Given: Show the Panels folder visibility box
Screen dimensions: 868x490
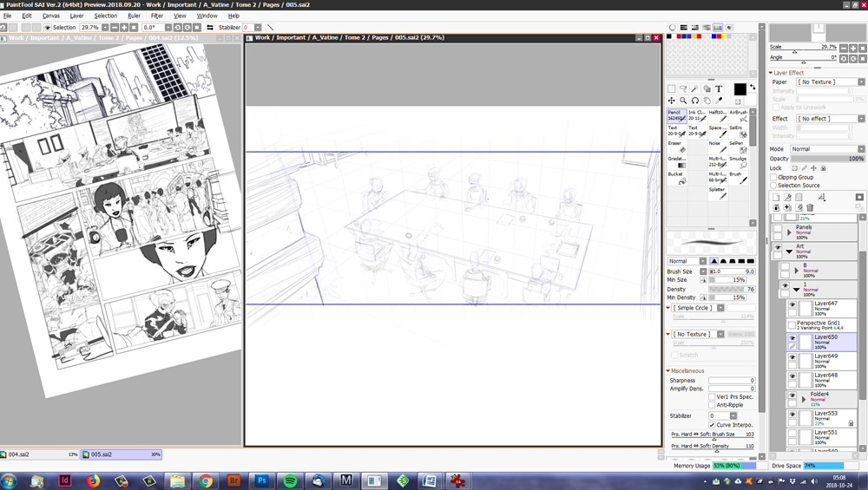Looking at the screenshot, I should click(778, 228).
